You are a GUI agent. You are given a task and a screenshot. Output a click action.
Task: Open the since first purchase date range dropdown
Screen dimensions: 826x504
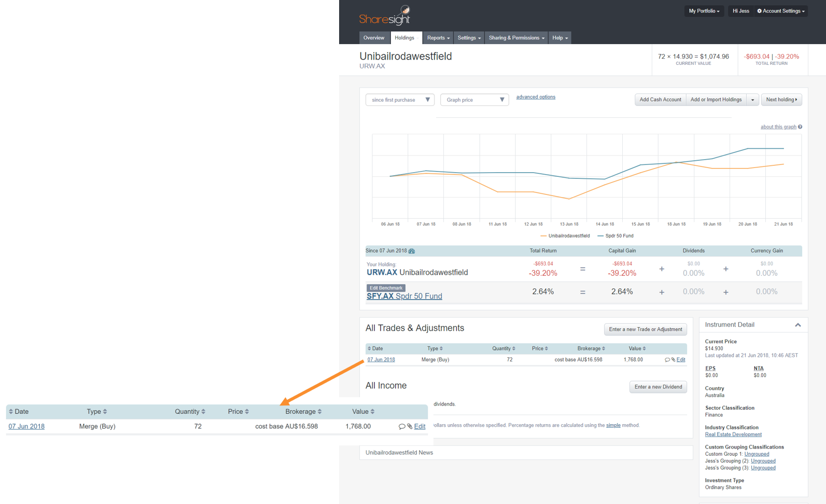pos(400,100)
